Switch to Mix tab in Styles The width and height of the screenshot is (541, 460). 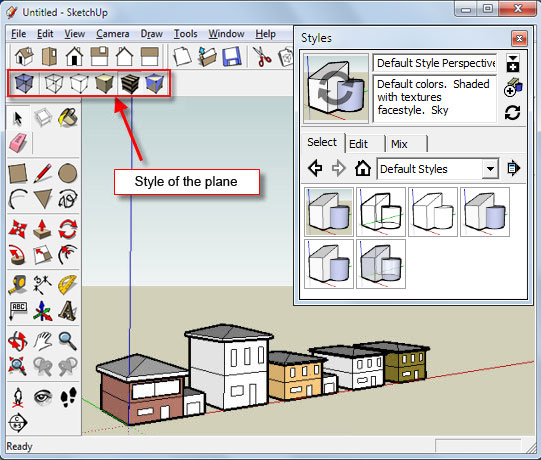click(x=406, y=144)
